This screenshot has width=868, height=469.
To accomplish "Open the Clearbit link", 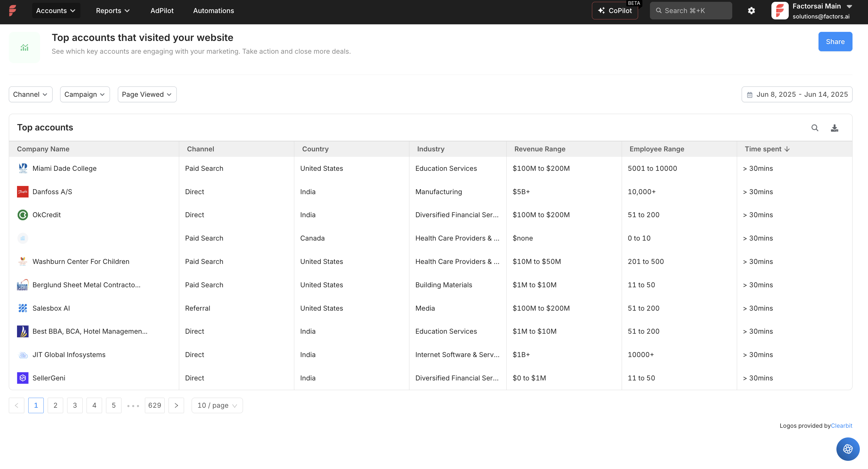I will pyautogui.click(x=841, y=426).
